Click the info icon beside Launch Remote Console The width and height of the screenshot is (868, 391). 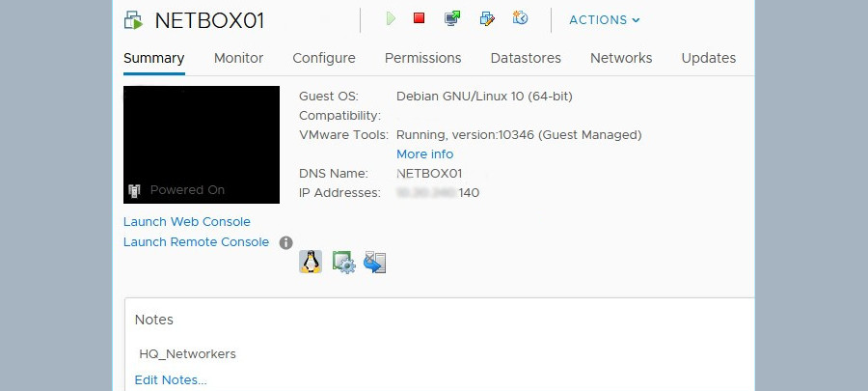(x=285, y=242)
